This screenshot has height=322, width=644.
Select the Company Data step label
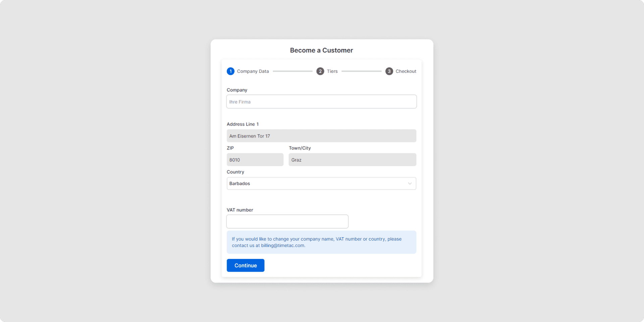tap(253, 71)
